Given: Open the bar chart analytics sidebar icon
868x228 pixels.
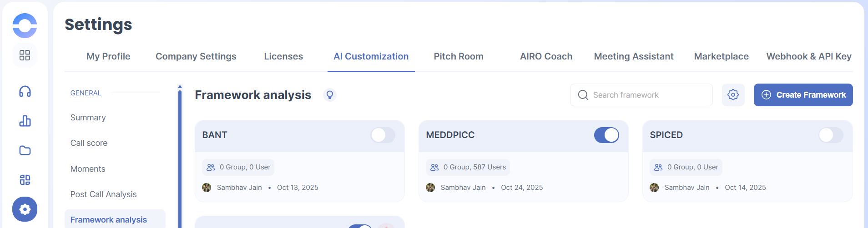Looking at the screenshot, I should pos(25,121).
